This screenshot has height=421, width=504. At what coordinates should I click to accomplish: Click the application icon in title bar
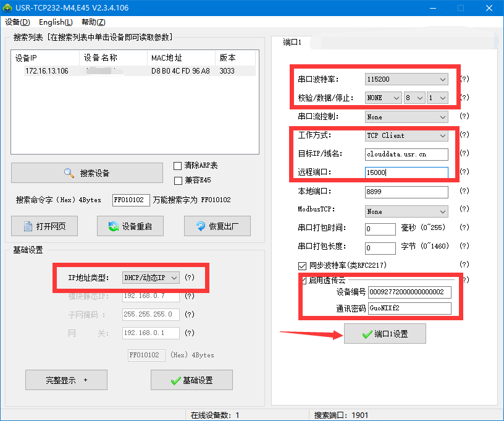8,8
